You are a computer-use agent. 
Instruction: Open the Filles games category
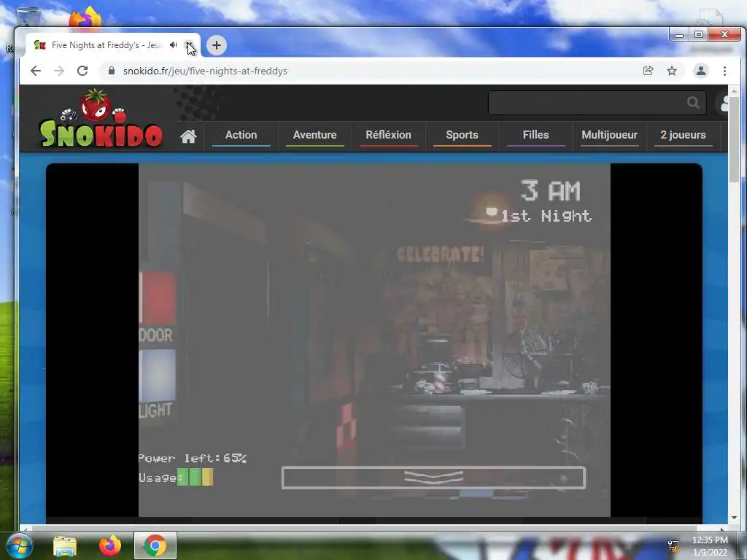click(x=535, y=135)
